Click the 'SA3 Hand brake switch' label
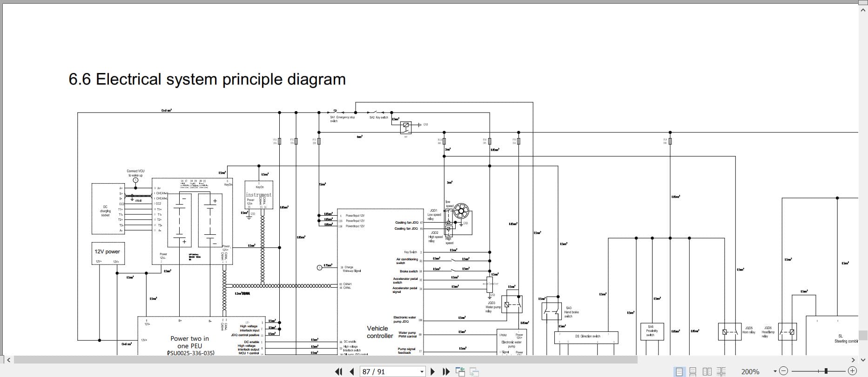Viewport: 868px width, 377px height. pos(572,312)
